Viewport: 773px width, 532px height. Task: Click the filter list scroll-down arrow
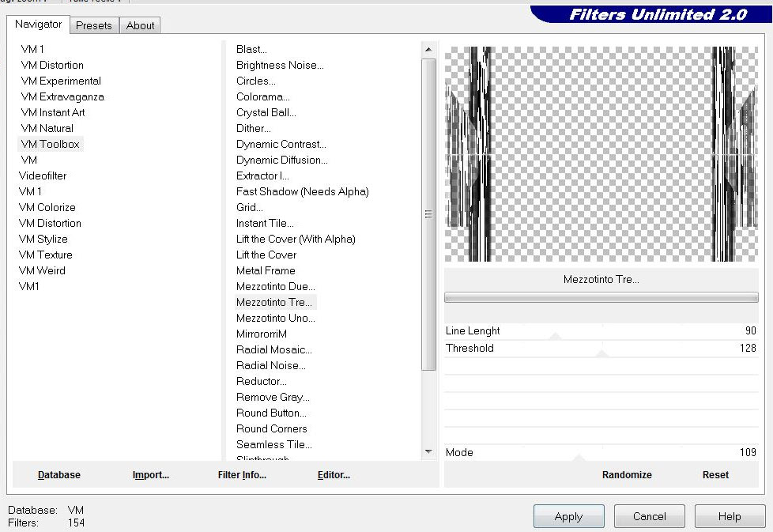coord(428,451)
